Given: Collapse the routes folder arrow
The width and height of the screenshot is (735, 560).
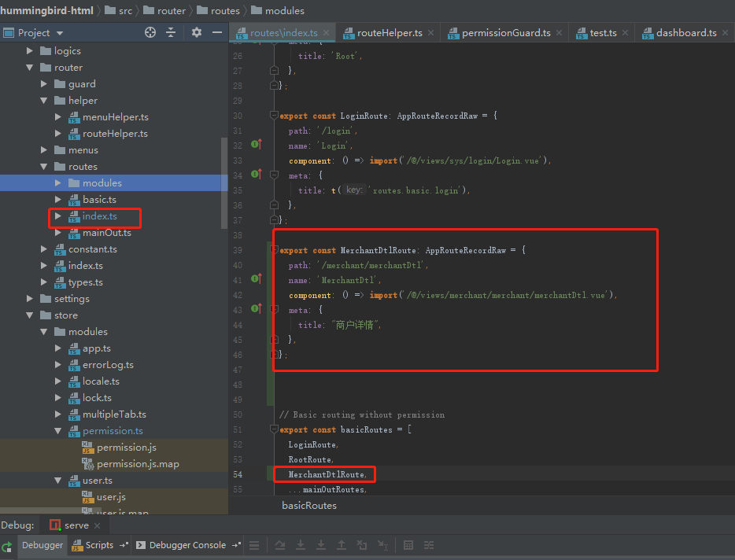Looking at the screenshot, I should [x=43, y=167].
